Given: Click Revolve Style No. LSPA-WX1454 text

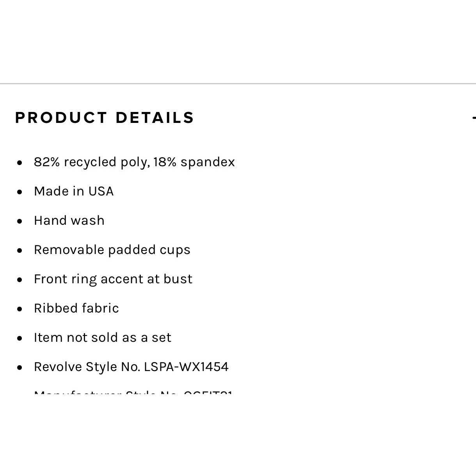Looking at the screenshot, I should tap(131, 367).
